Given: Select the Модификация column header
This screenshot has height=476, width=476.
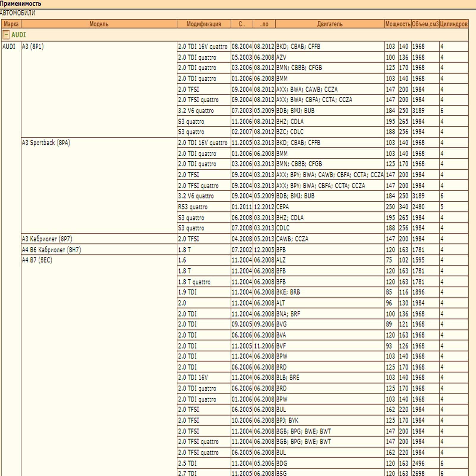Looking at the screenshot, I should tap(203, 24).
